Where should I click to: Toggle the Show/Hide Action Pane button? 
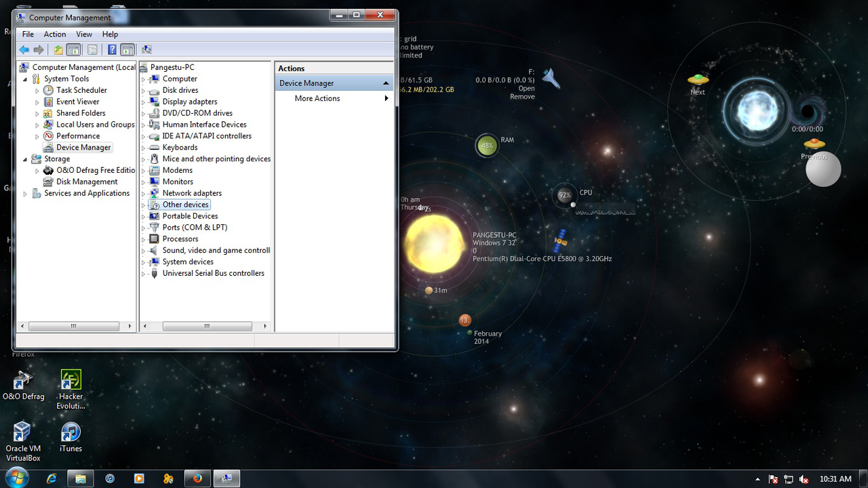point(127,49)
